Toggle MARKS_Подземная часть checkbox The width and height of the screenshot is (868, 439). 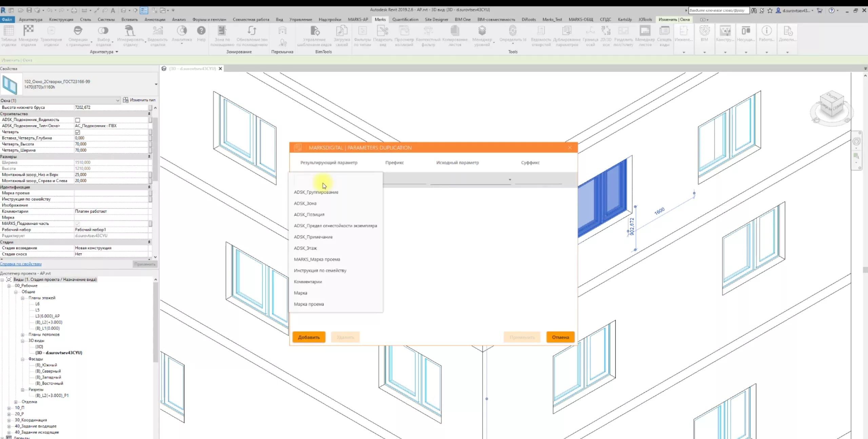(78, 224)
